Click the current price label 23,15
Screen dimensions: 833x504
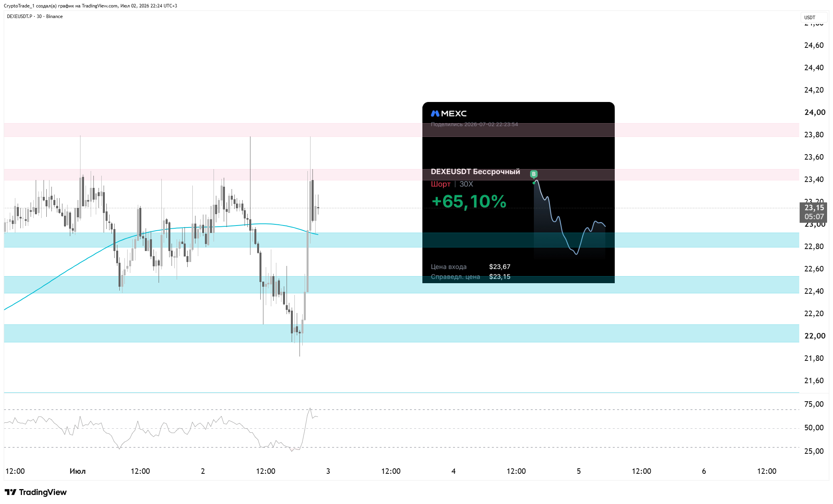click(814, 208)
